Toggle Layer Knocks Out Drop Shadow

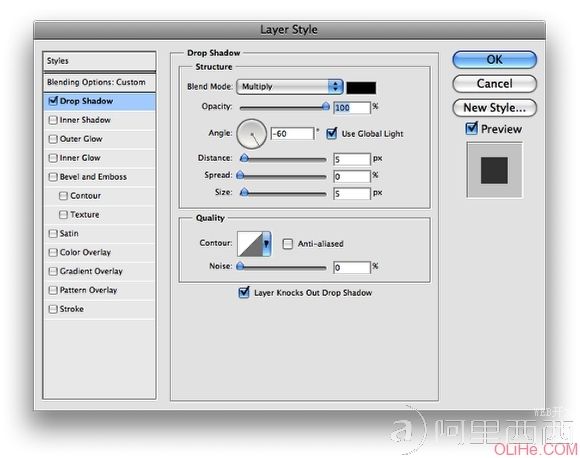point(244,292)
